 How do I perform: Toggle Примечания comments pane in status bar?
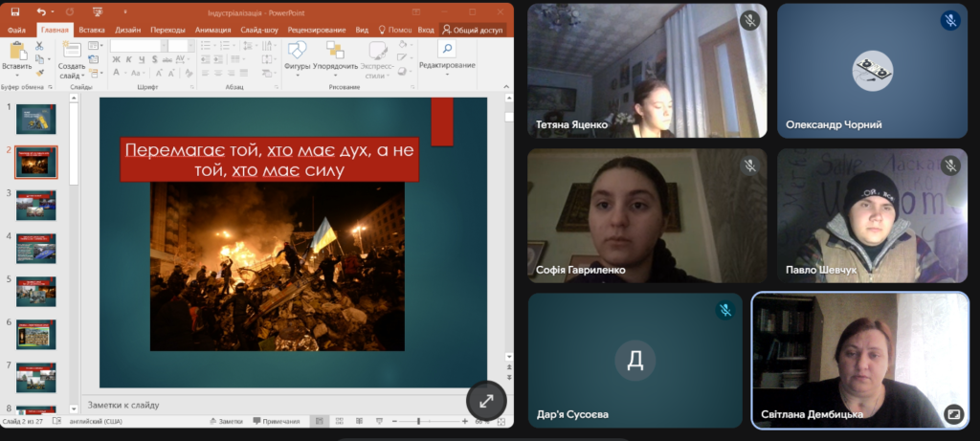tap(277, 421)
